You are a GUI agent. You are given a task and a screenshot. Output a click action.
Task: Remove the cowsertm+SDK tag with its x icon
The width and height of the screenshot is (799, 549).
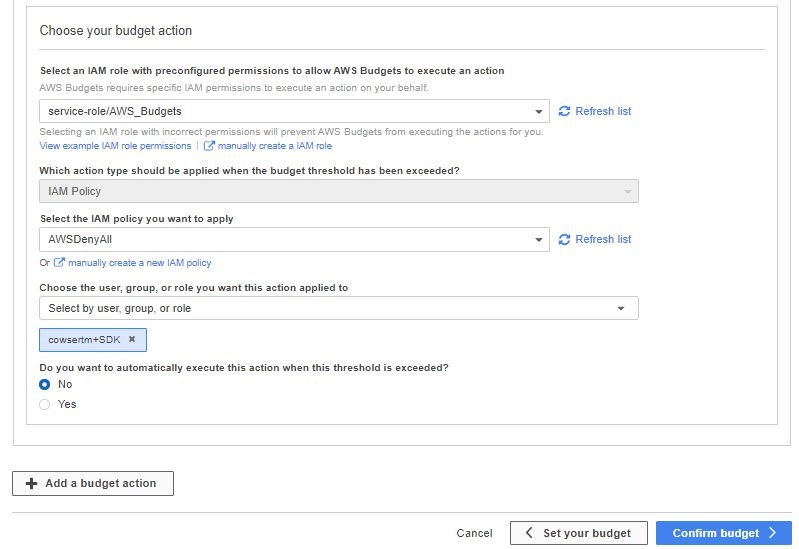point(132,339)
